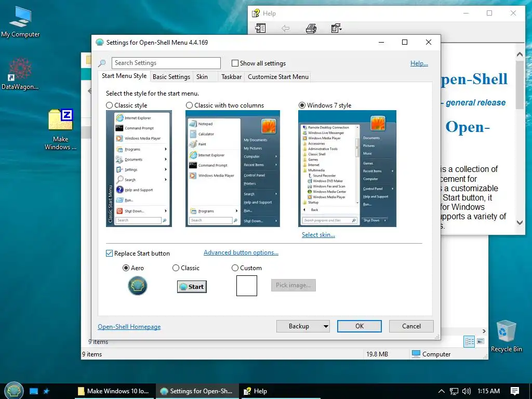Click the Search Settings input field
The width and height of the screenshot is (532, 399).
point(166,63)
